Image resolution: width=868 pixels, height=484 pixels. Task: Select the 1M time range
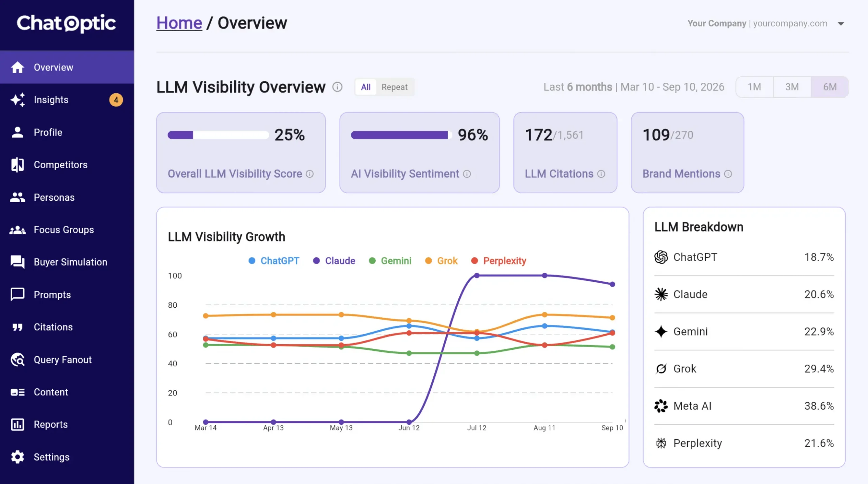pos(754,87)
